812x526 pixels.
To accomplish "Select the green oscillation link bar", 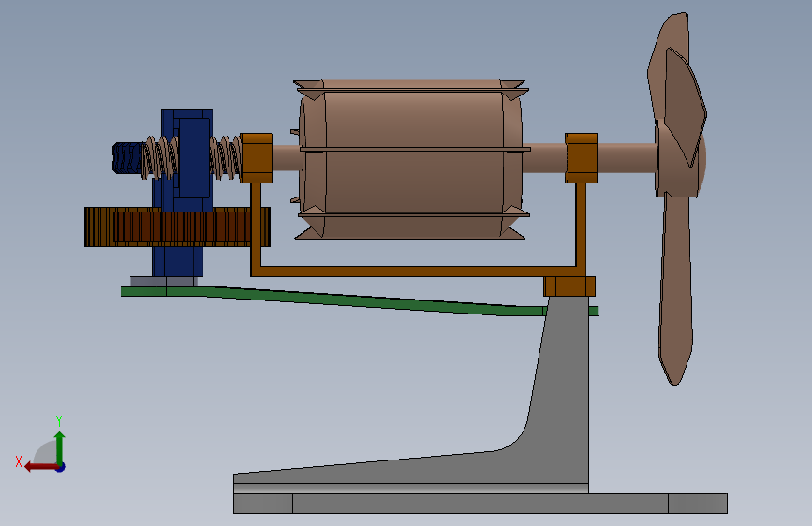I will click(x=360, y=300).
